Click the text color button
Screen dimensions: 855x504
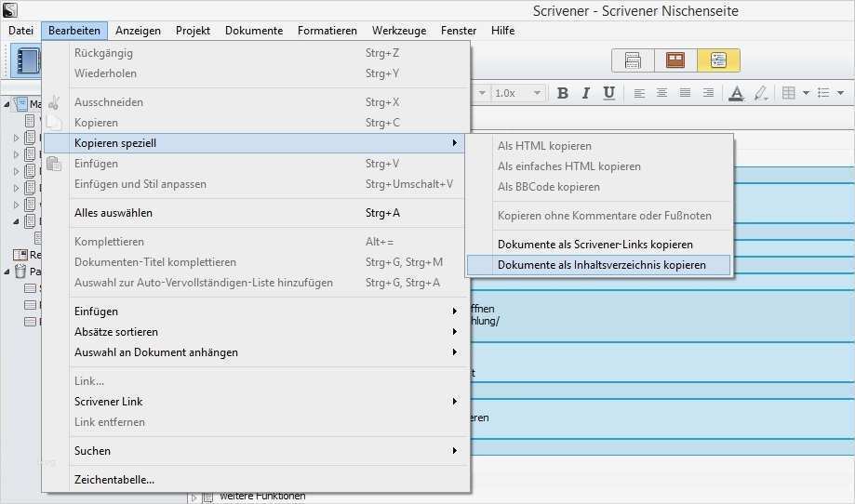click(736, 93)
